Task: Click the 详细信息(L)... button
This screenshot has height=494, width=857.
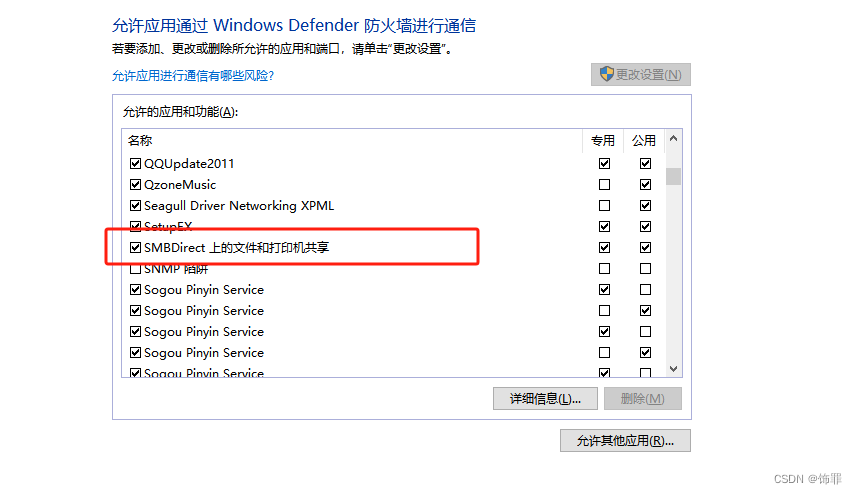Action: click(545, 398)
